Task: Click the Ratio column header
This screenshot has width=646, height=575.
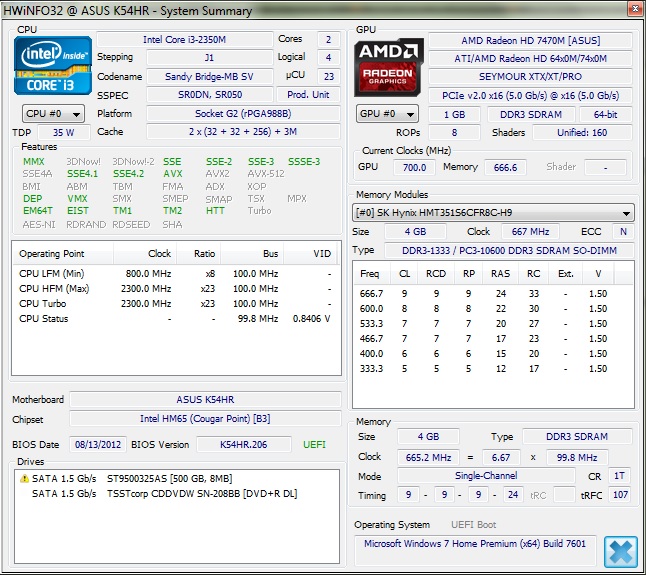Action: coord(199,254)
